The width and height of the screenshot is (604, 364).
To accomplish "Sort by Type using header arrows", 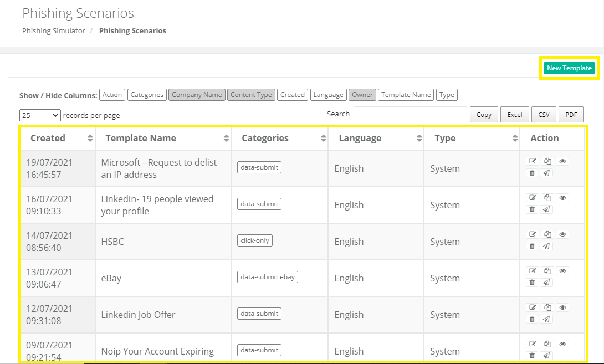I will click(515, 139).
